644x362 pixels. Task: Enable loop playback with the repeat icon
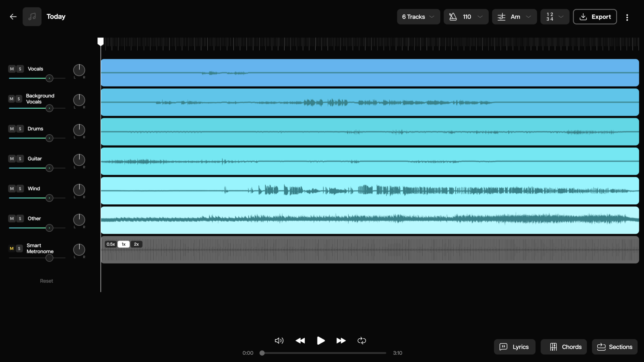[x=361, y=340]
